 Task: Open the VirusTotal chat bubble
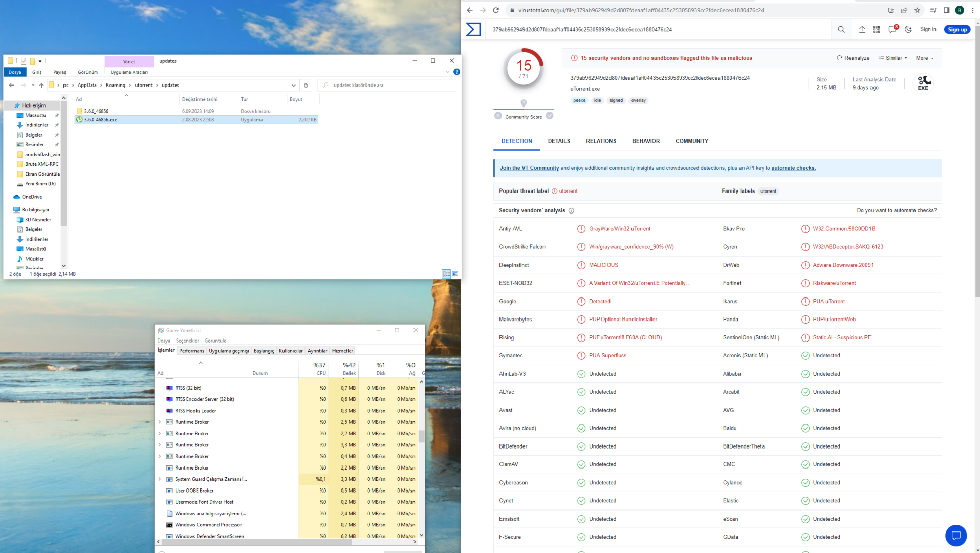[x=956, y=536]
